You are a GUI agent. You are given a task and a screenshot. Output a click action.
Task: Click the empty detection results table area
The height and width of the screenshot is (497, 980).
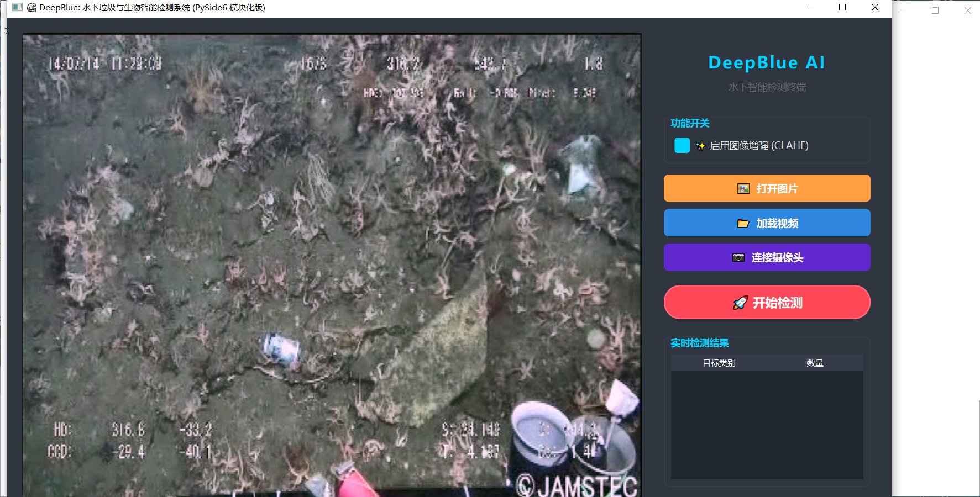(x=767, y=425)
